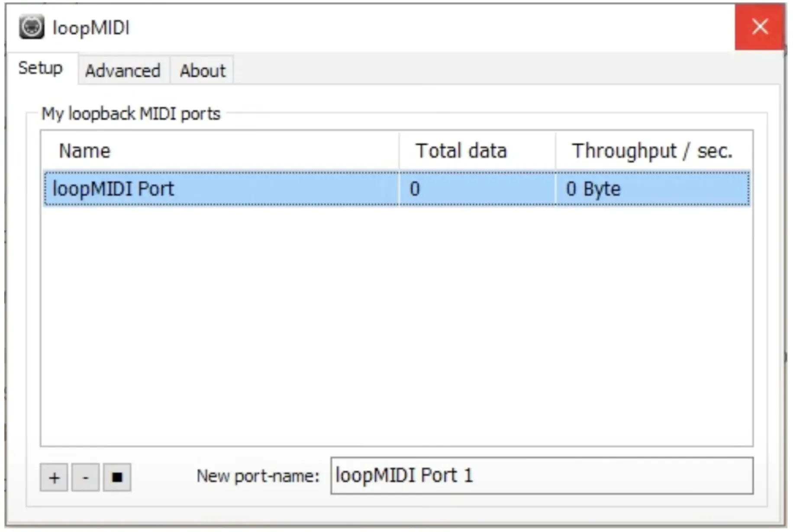Screen dimensions: 793x532
Task: Click the Total data column header
Action: [x=477, y=151]
